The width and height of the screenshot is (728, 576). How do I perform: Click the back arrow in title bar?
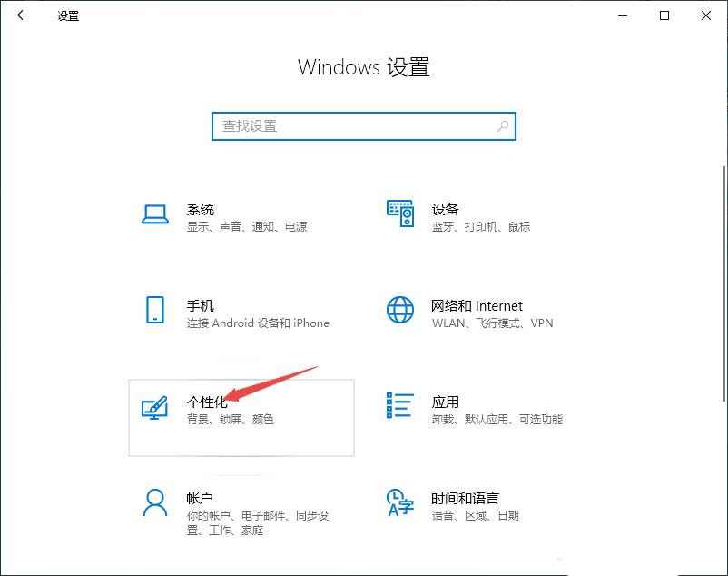23,15
